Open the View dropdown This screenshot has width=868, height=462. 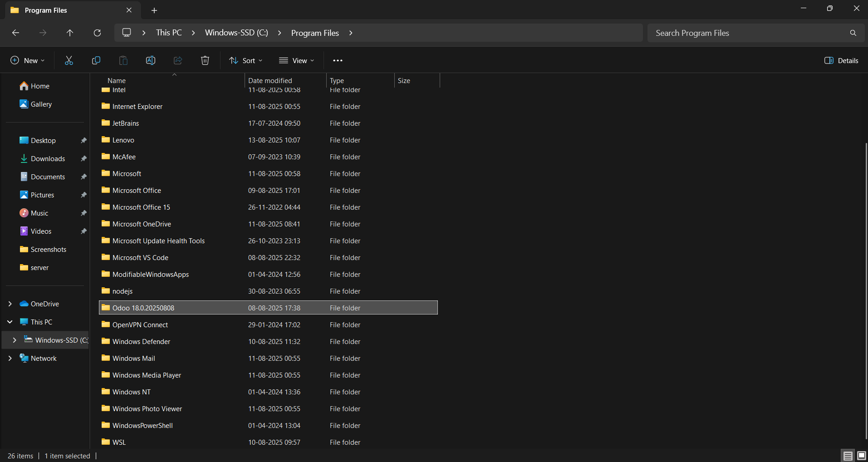pos(296,60)
